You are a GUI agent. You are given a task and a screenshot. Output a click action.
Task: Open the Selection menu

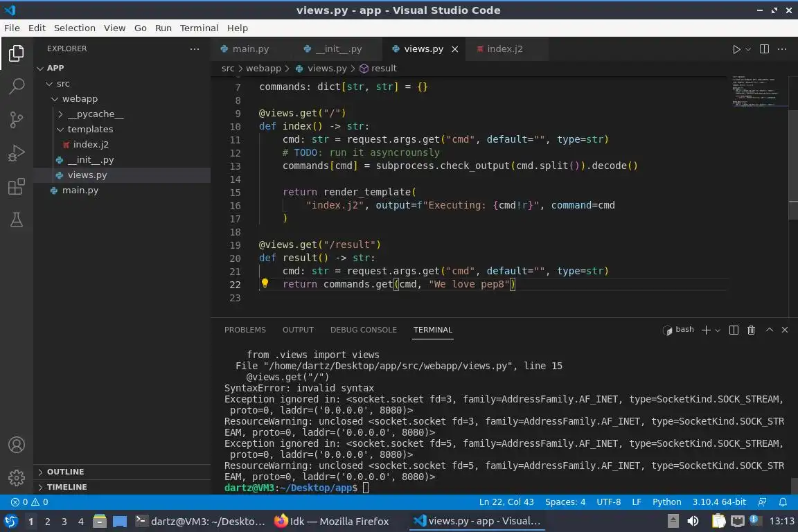pos(74,28)
